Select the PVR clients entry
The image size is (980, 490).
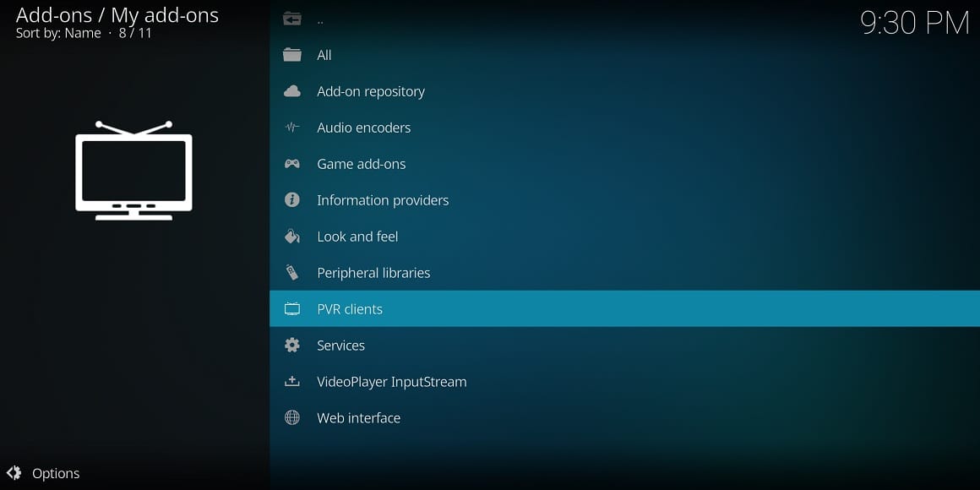coord(350,309)
